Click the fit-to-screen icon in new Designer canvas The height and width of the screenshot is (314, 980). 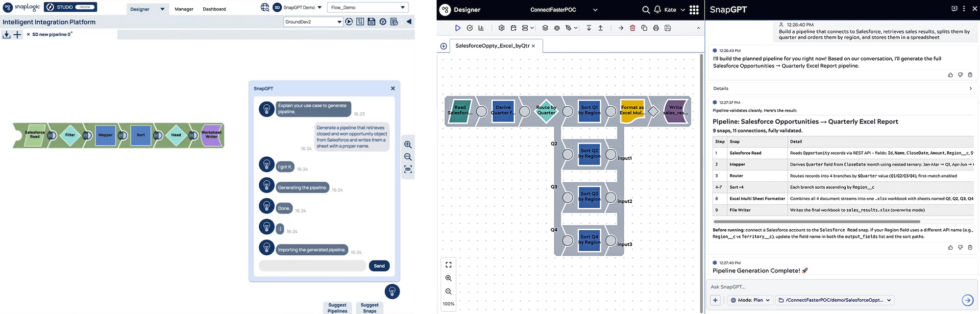click(x=448, y=265)
